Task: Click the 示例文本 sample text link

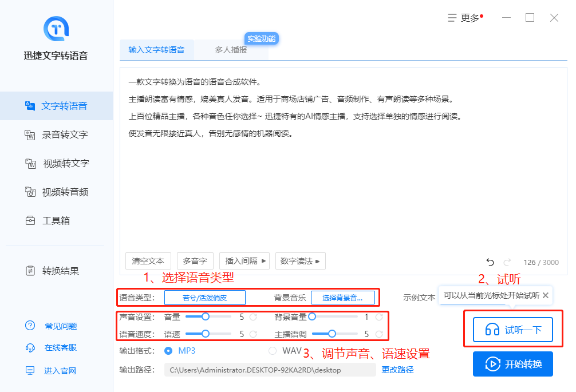Action: point(419,298)
